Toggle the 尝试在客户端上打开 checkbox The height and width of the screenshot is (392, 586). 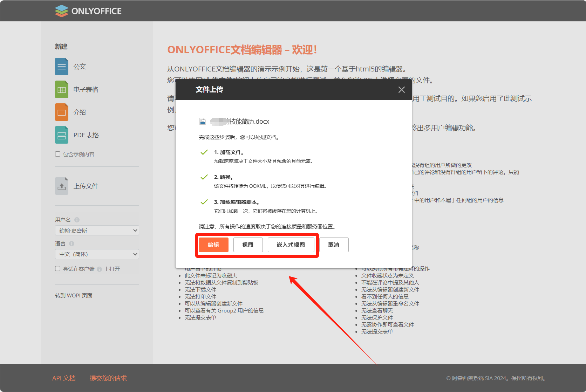click(58, 269)
